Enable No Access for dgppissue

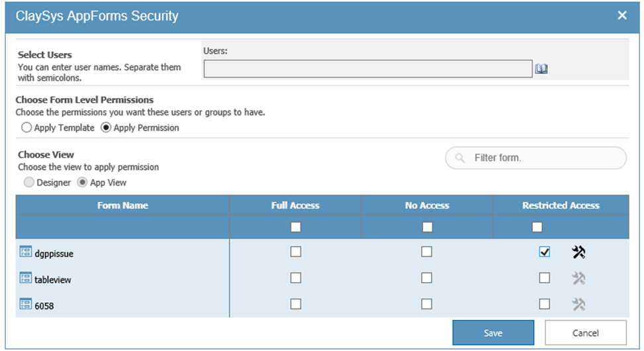pyautogui.click(x=427, y=252)
